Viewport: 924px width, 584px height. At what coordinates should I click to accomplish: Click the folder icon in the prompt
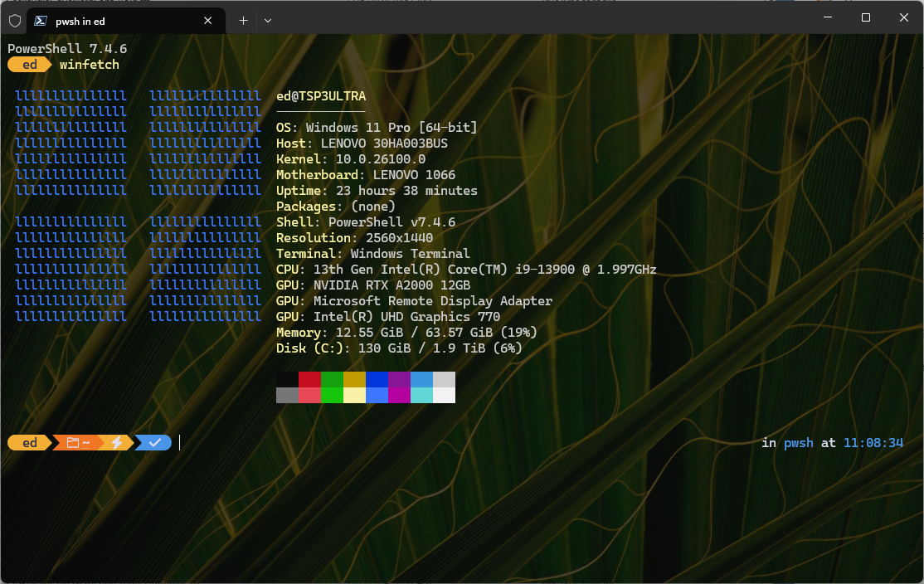72,443
